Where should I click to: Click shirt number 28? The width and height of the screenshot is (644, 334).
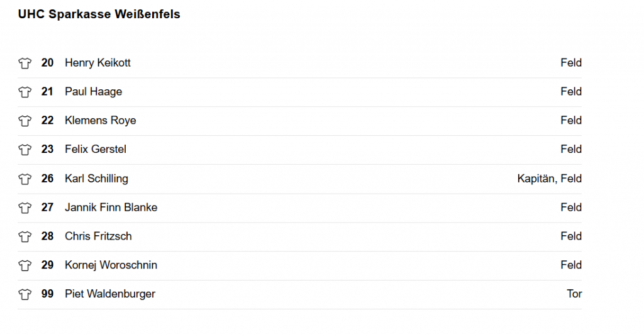click(47, 237)
